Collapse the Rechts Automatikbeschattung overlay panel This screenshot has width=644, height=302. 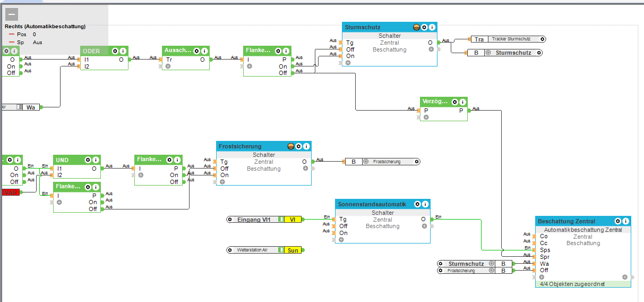pos(12,14)
